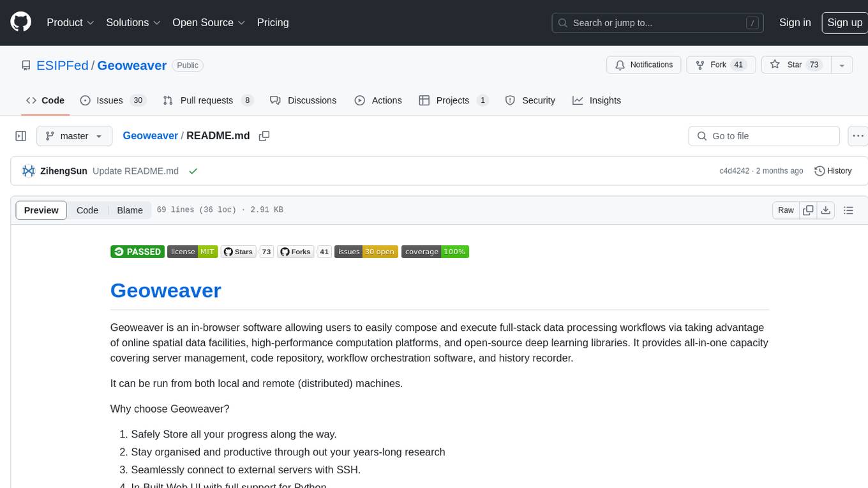Open commit c4d4242
The image size is (868, 488).
[734, 171]
